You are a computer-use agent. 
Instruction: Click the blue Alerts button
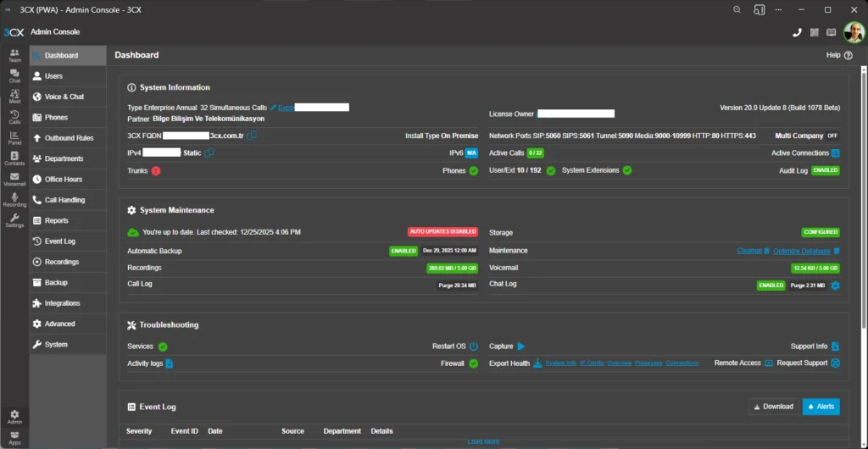(x=821, y=407)
